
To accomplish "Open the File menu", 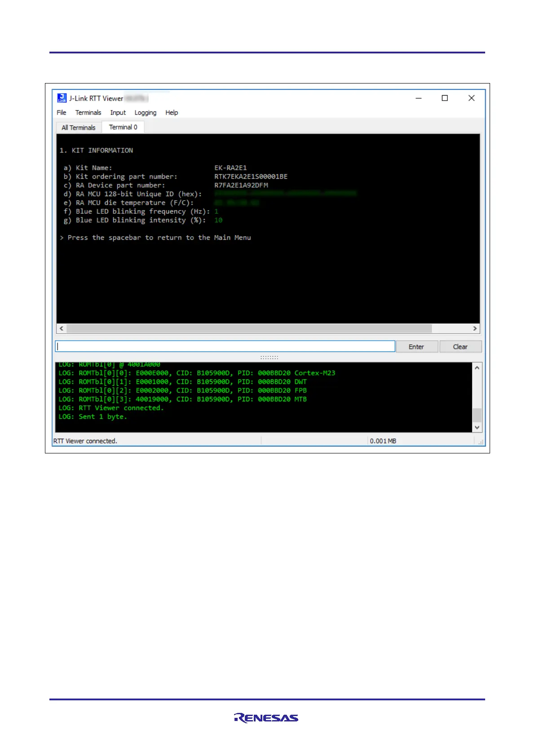I will [62, 113].
